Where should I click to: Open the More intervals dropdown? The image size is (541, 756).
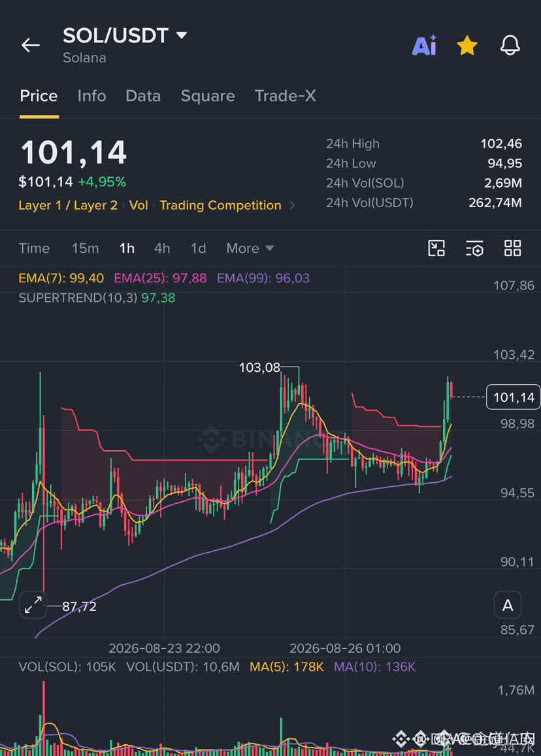point(250,248)
